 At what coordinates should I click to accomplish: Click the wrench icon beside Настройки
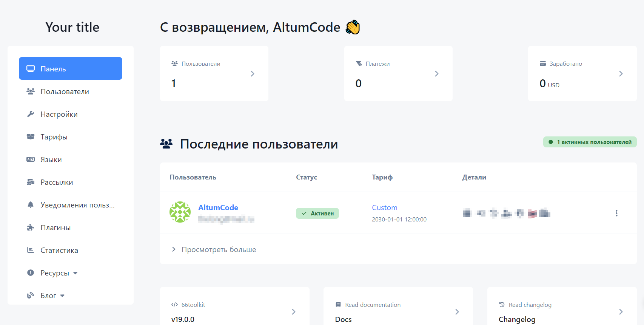31,114
